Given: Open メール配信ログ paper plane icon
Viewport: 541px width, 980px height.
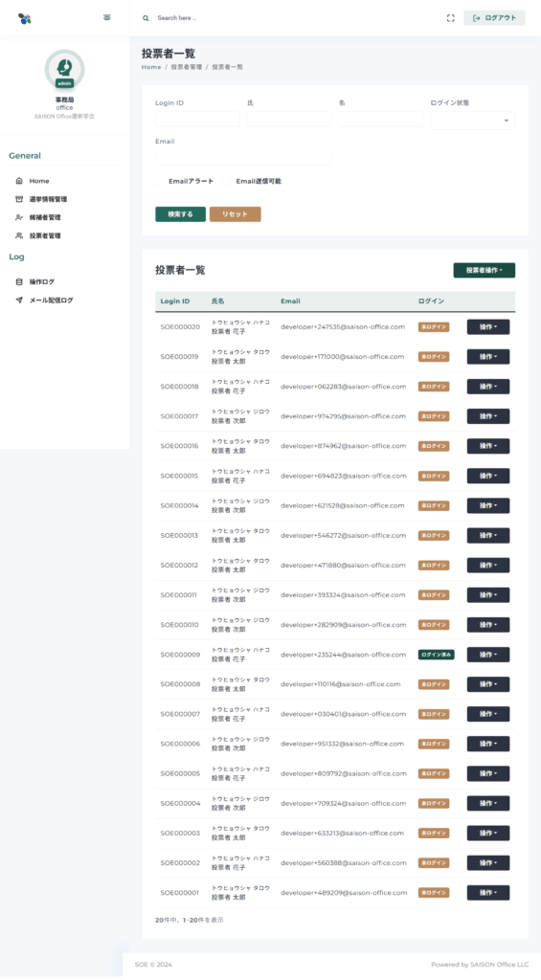Looking at the screenshot, I should click(19, 300).
